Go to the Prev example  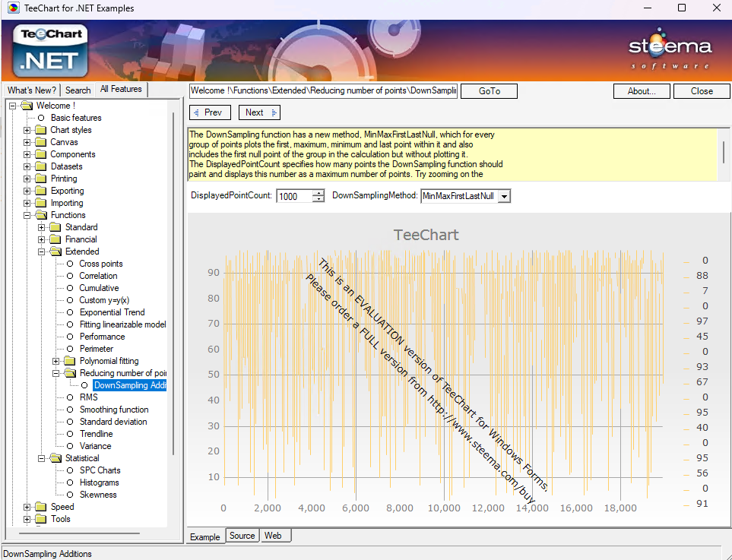tap(210, 112)
